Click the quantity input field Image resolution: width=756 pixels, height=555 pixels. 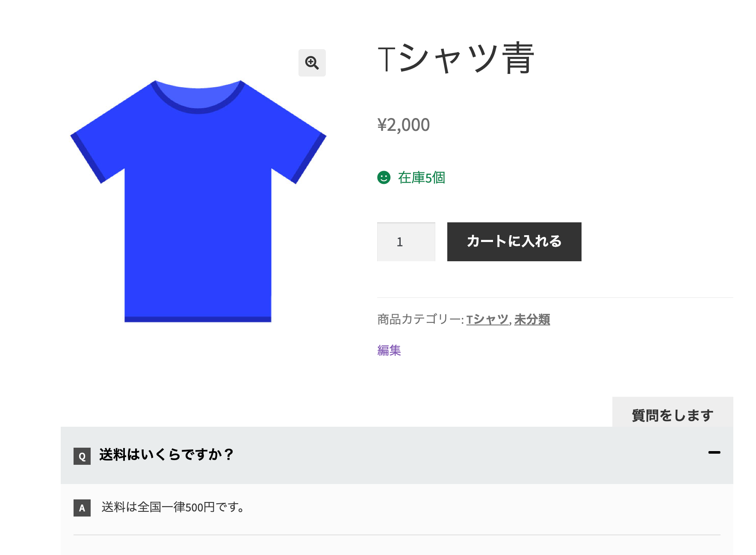tap(406, 242)
